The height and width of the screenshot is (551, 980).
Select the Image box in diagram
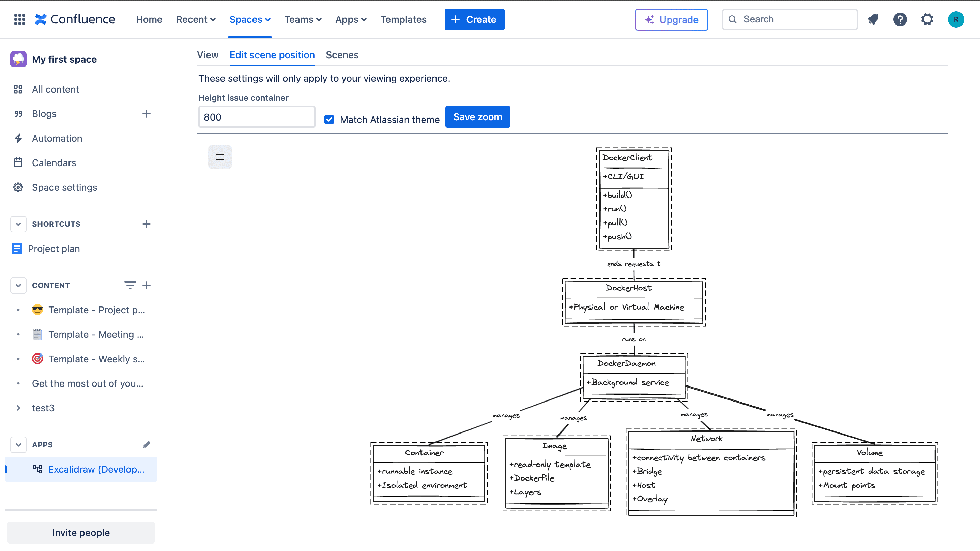[x=556, y=473]
